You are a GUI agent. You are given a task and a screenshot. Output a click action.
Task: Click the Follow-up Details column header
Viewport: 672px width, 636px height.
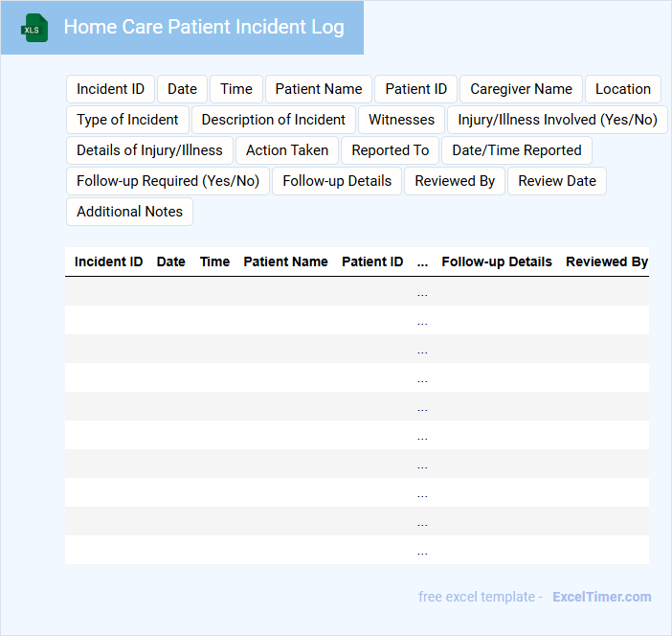click(x=497, y=261)
